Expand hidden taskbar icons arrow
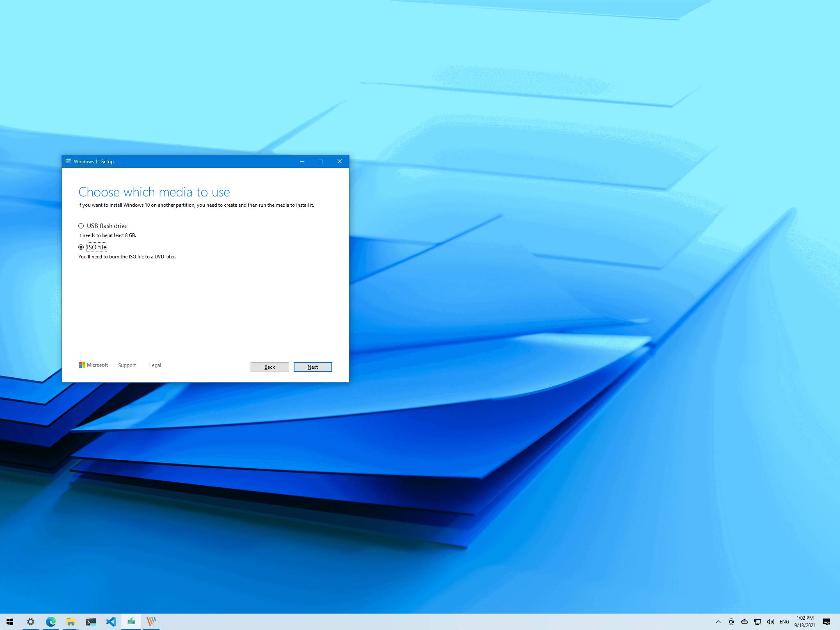Screen dimensions: 840x630 click(718, 621)
